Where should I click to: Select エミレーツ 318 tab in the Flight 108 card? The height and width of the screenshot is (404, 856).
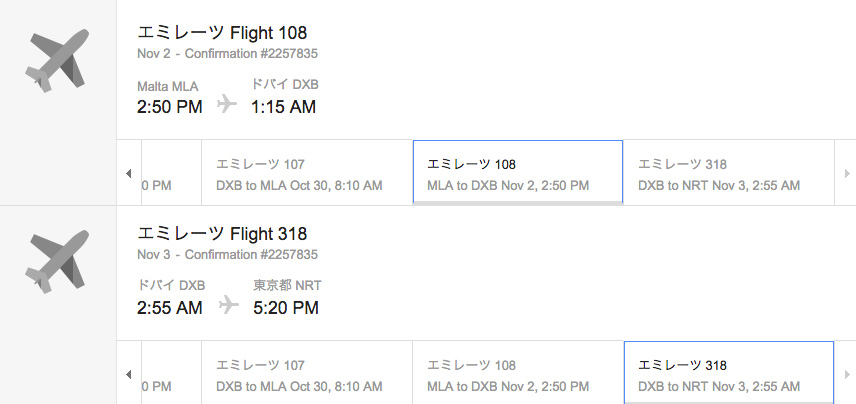[728, 174]
